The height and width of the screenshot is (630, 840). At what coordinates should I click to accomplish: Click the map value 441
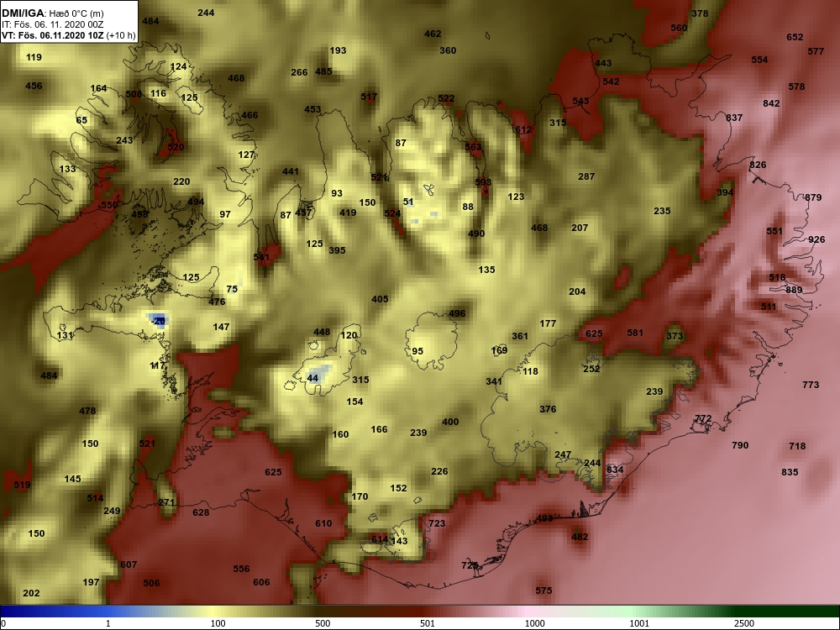291,172
